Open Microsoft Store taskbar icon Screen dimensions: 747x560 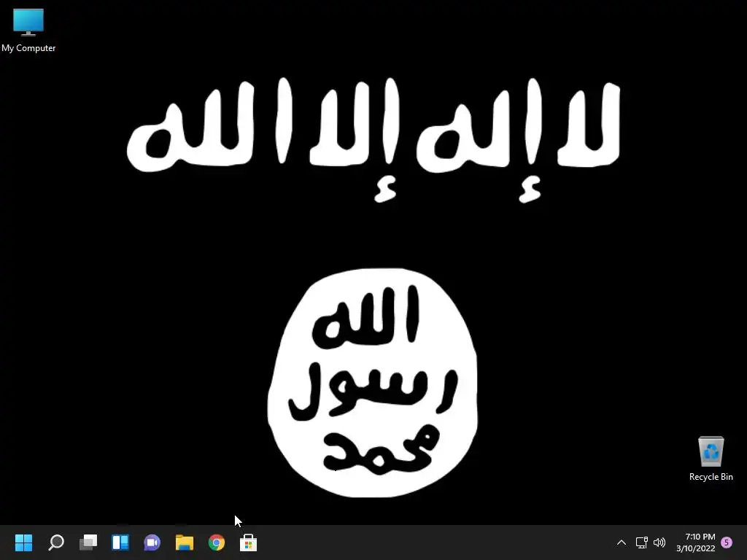point(248,542)
